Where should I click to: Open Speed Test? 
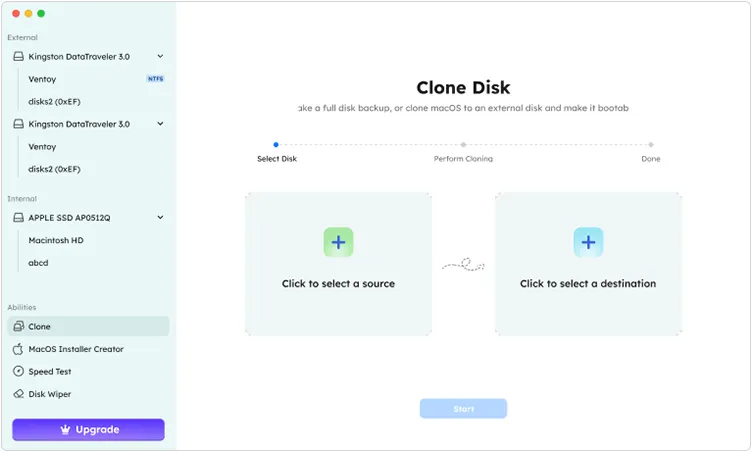pos(88,371)
